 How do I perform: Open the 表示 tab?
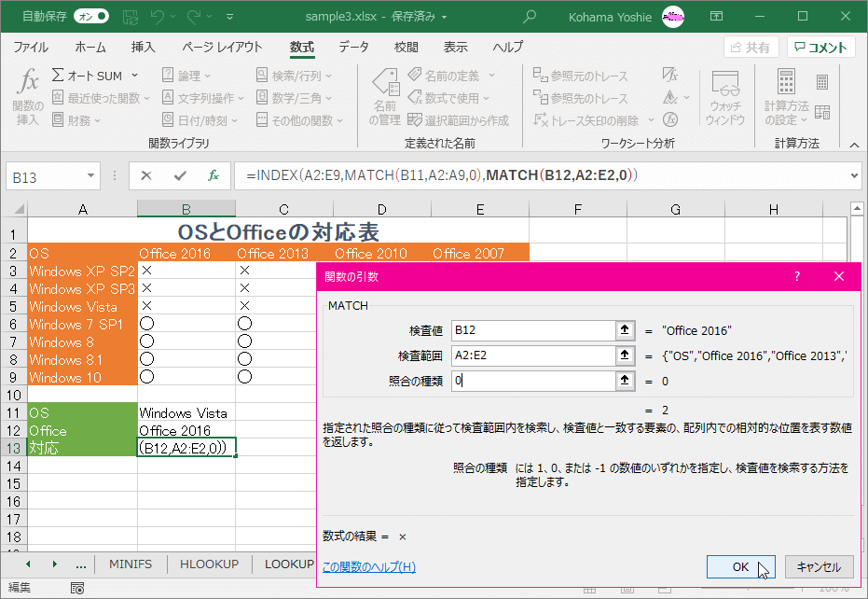pos(455,47)
